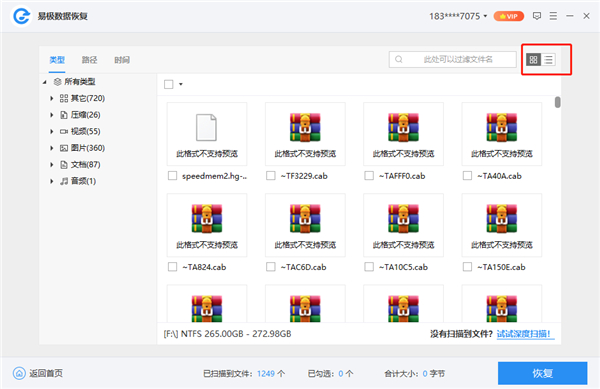Image resolution: width=600 pixels, height=389 pixels.
Task: Check the speedmem2.hg file checkbox
Action: click(x=173, y=176)
